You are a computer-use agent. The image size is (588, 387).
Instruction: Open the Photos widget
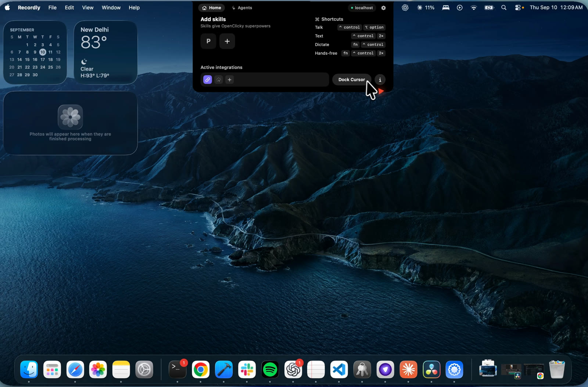(70, 123)
